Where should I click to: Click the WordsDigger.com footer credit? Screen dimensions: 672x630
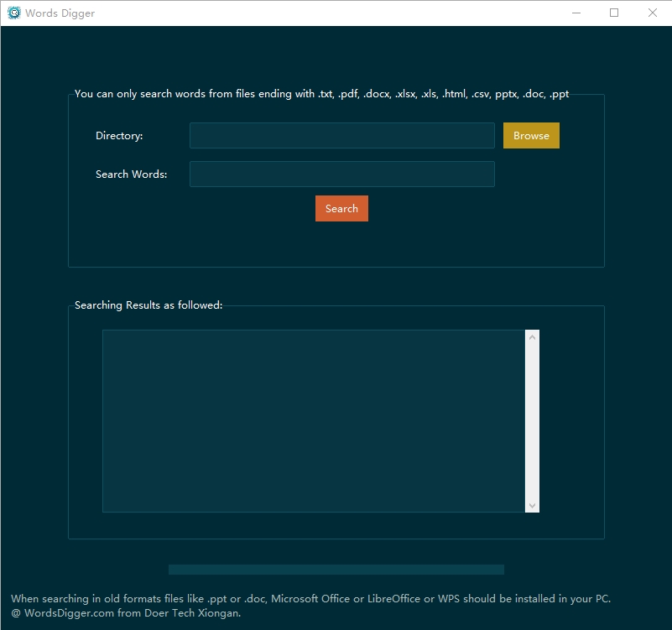[x=126, y=613]
